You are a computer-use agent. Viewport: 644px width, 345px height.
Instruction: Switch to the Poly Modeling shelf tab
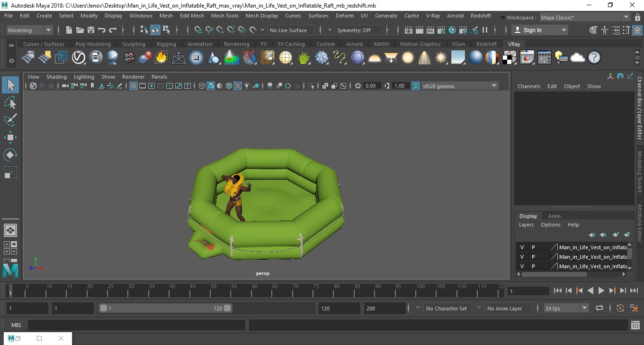point(93,44)
